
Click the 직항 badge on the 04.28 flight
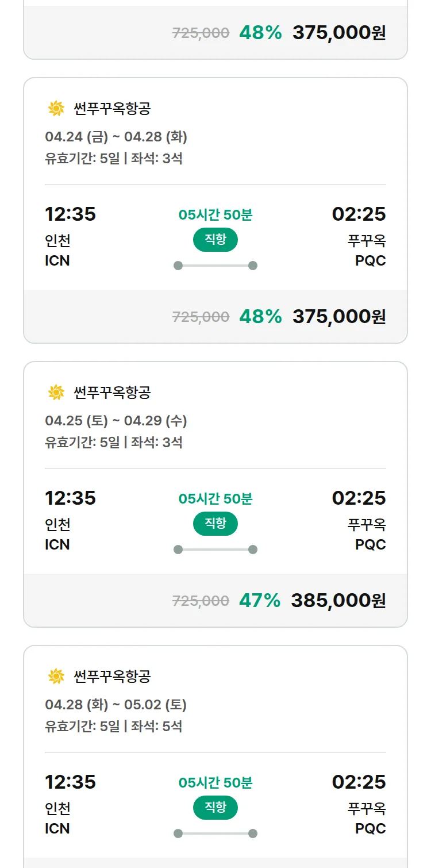(215, 808)
